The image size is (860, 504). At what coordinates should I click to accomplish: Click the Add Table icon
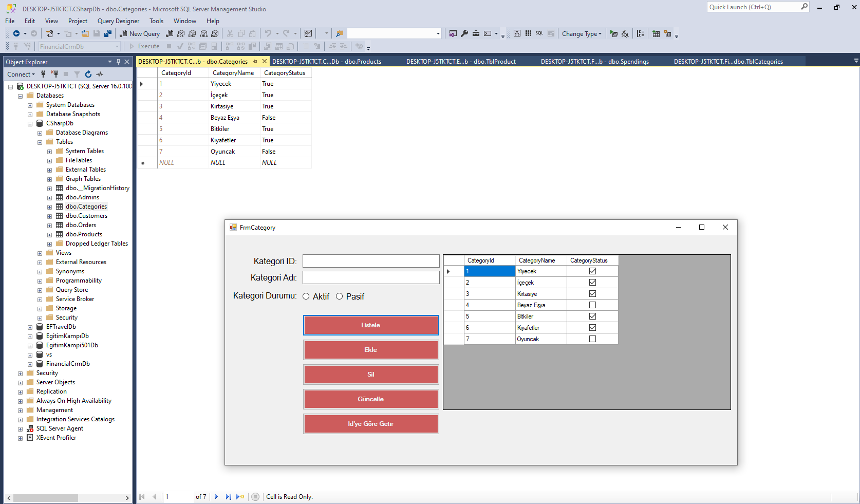656,33
